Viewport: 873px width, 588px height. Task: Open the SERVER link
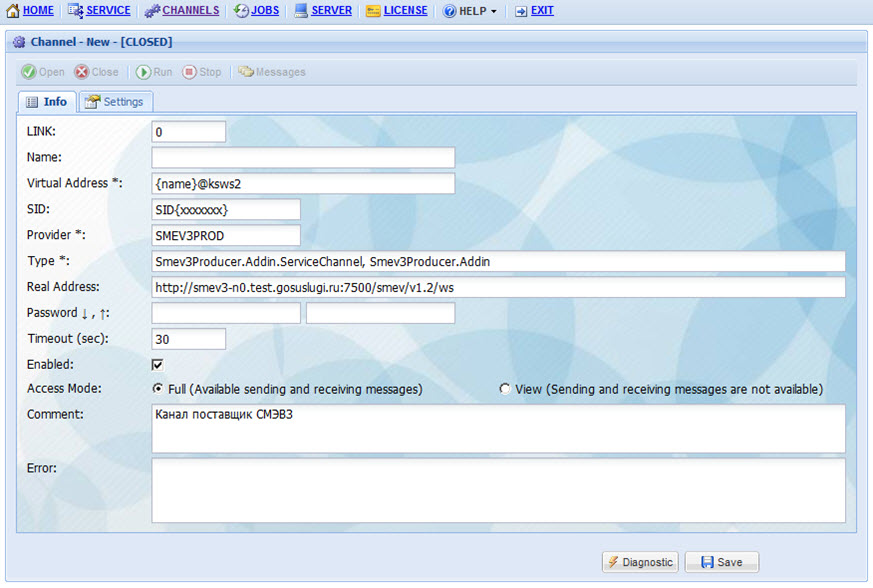(332, 11)
